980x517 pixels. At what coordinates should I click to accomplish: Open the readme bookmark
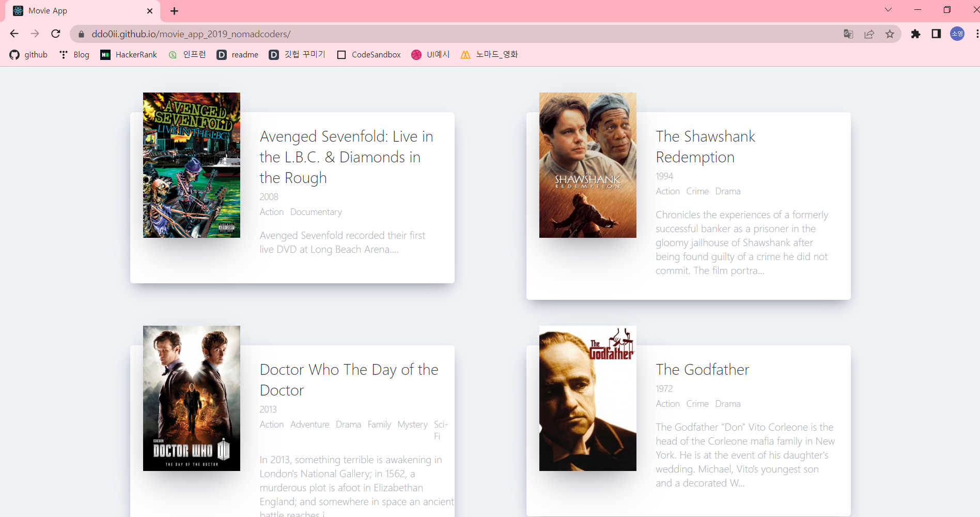coord(238,55)
